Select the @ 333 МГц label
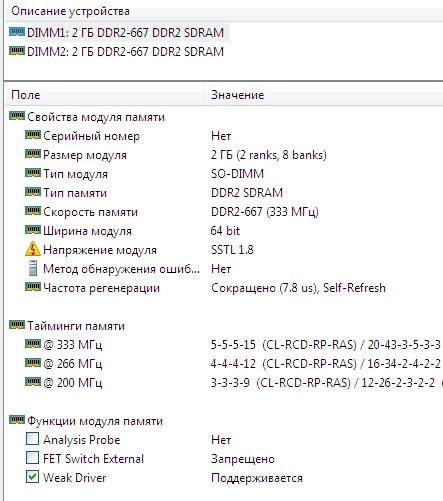The width and height of the screenshot is (443, 501). coord(73,345)
